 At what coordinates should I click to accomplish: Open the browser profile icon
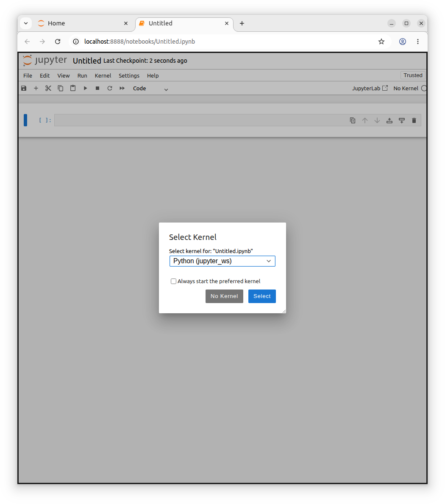pyautogui.click(x=403, y=42)
